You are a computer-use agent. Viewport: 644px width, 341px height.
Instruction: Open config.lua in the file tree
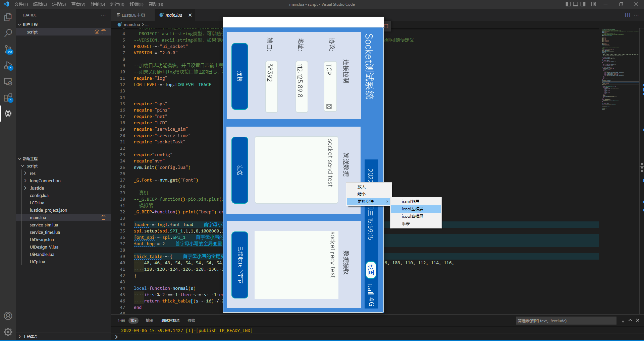(x=39, y=196)
